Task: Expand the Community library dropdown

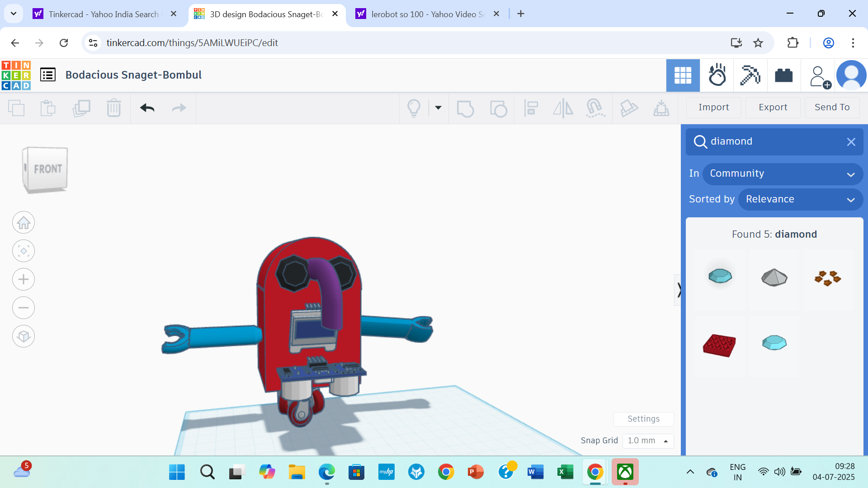Action: coord(782,174)
